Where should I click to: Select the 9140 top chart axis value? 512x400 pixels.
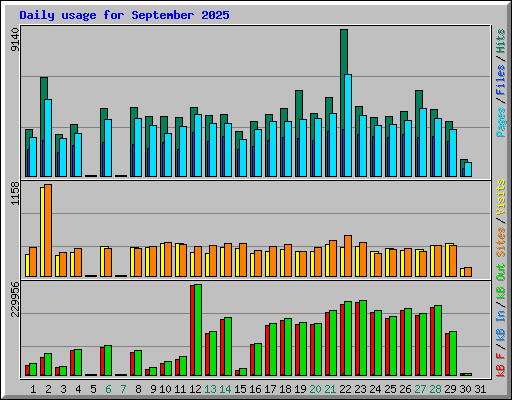click(x=15, y=40)
